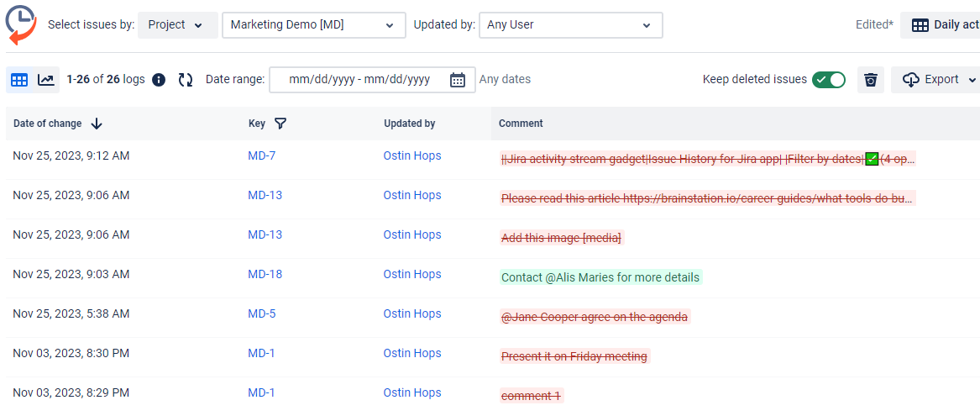
Task: Click the Daily activity table icon
Action: pyautogui.click(x=920, y=25)
